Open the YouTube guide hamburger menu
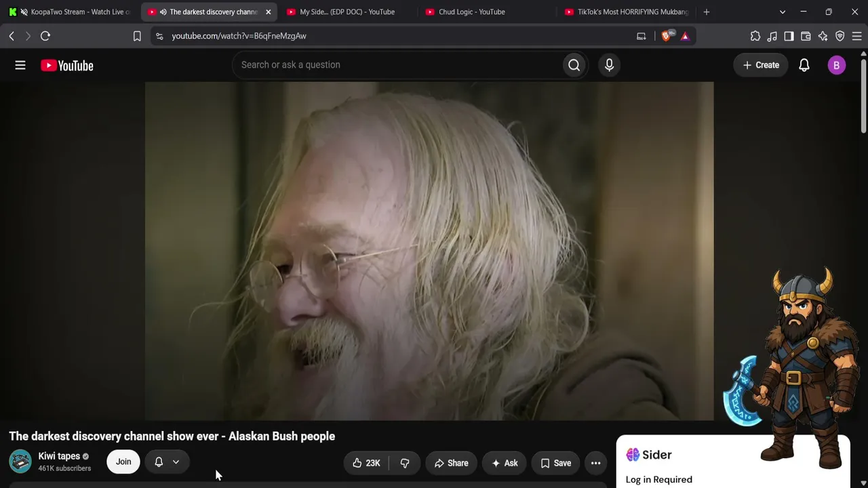The image size is (868, 488). point(20,65)
